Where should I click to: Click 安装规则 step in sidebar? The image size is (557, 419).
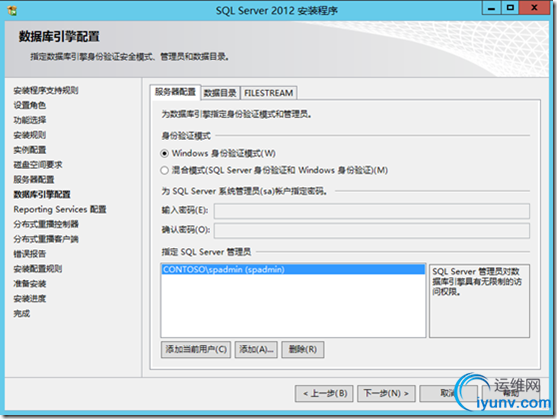coord(30,135)
